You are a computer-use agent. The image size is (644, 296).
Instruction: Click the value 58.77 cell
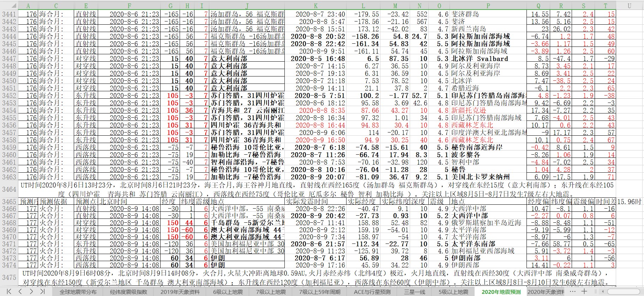tap(561, 244)
